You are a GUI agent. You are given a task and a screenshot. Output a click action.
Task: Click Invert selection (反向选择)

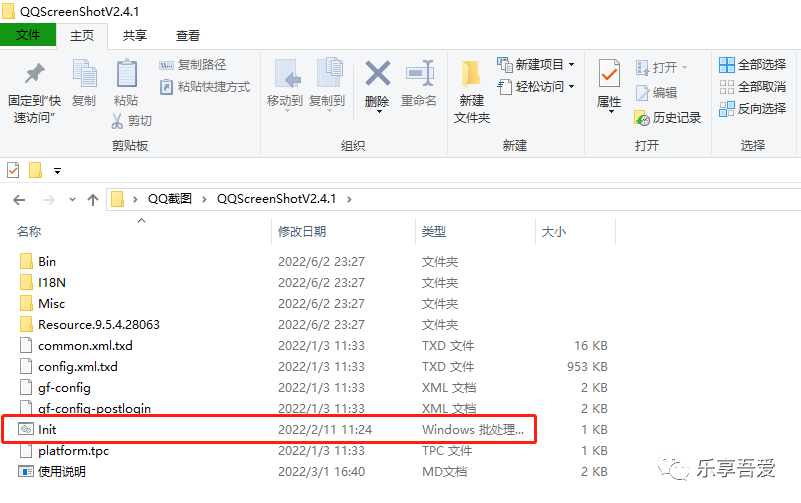752,108
